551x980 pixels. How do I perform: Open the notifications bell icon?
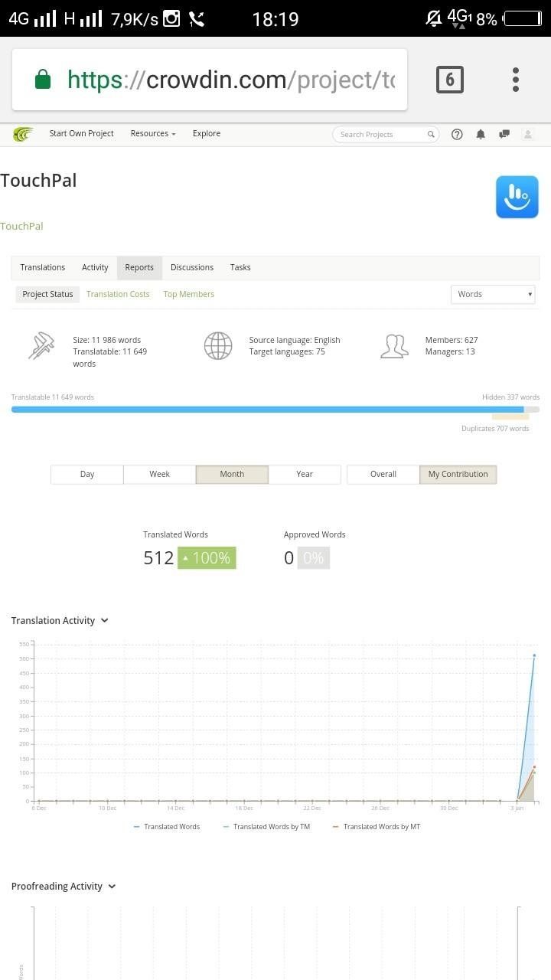481,134
